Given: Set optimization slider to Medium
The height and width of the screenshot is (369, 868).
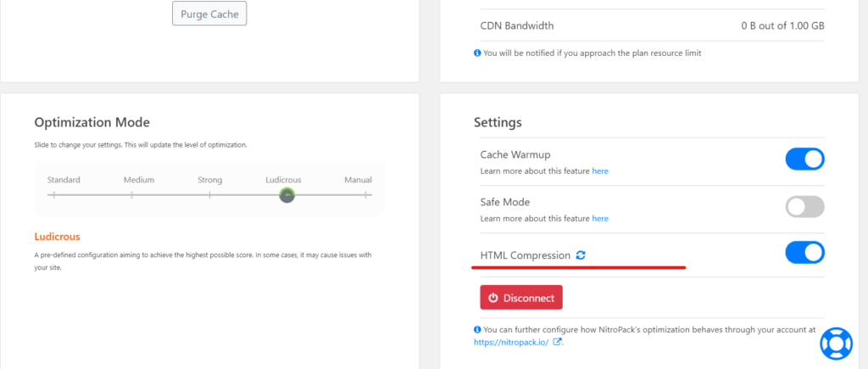Looking at the screenshot, I should click(131, 194).
